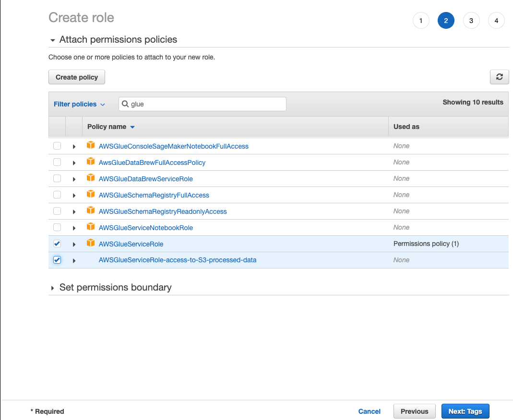Click the search magnifier icon in filter box
The width and height of the screenshot is (513, 420).
[125, 104]
